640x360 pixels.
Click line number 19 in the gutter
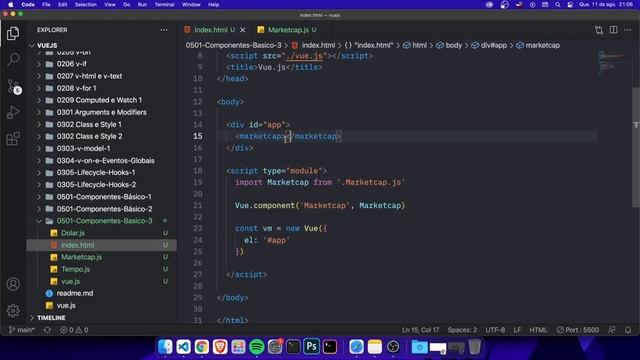198,182
